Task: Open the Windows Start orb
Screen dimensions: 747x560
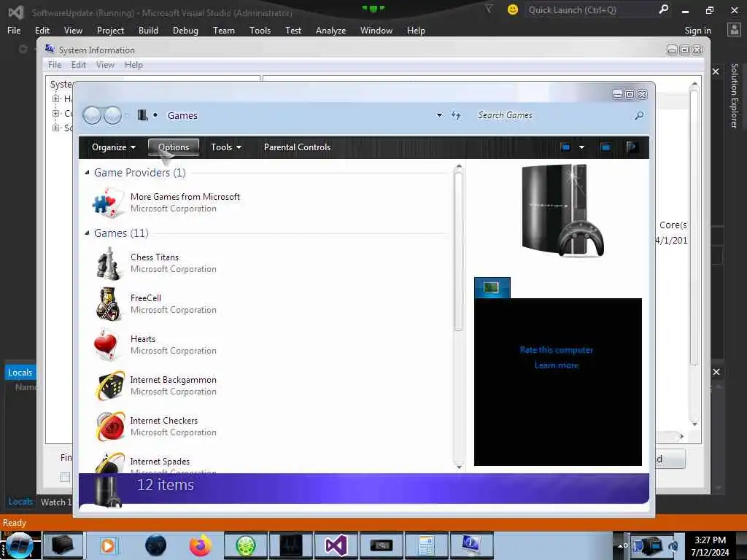Action: pyautogui.click(x=19, y=545)
